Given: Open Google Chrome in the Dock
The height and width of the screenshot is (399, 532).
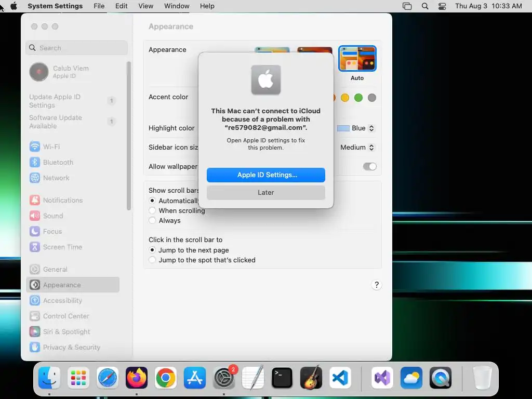Looking at the screenshot, I should [166, 378].
